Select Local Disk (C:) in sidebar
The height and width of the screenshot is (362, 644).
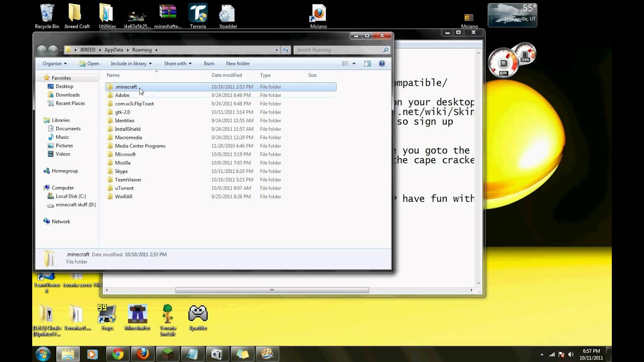[x=70, y=196]
